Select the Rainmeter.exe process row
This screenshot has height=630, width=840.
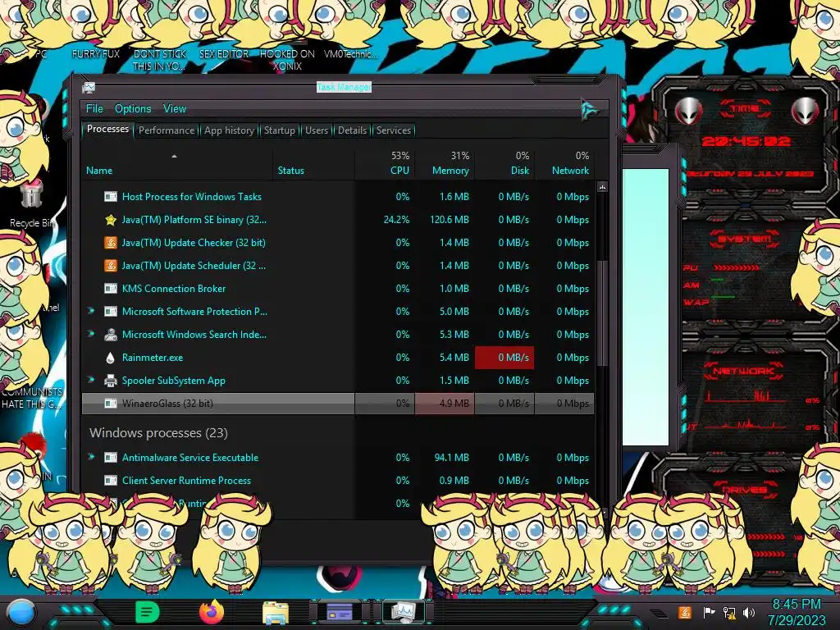[x=338, y=358]
